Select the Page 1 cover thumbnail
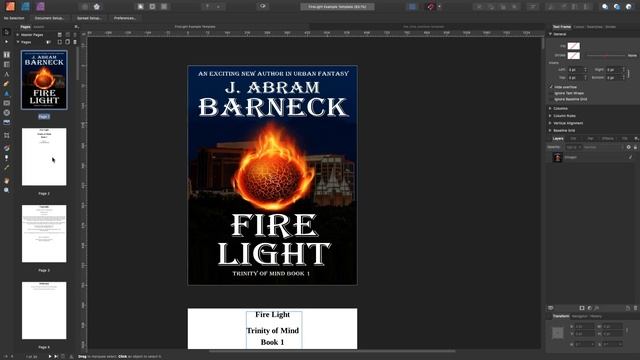The height and width of the screenshot is (360, 640). tap(44, 80)
